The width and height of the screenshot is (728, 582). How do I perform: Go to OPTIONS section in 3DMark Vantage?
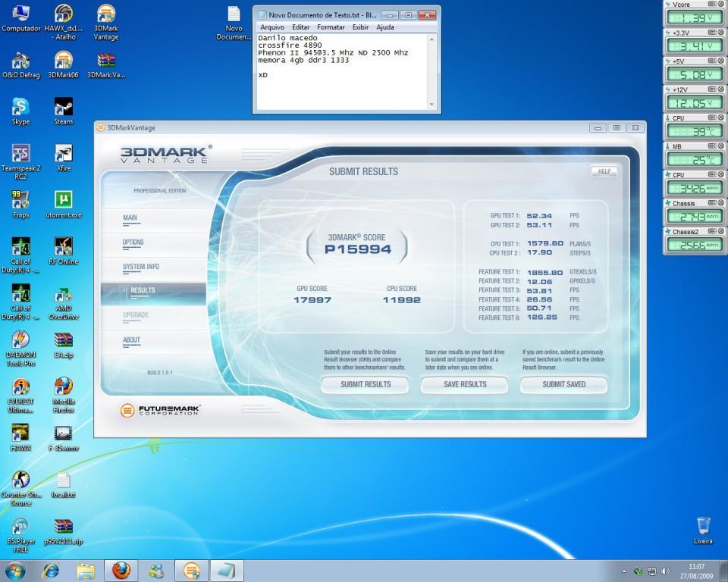(133, 242)
